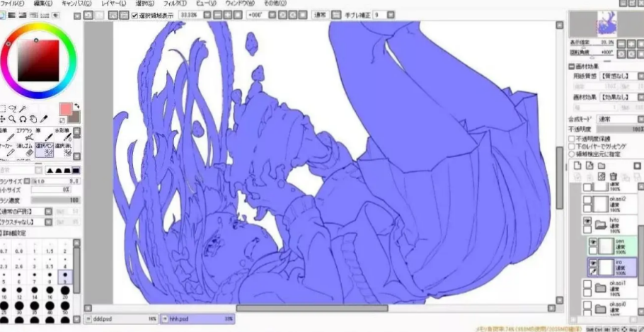
Task: Select the zoom magnifier tool
Action: [13, 119]
